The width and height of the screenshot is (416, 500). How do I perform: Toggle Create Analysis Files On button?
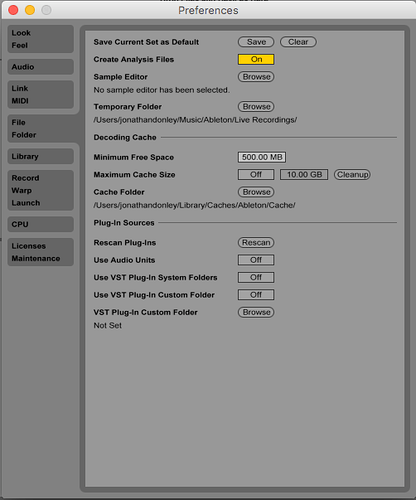(256, 59)
